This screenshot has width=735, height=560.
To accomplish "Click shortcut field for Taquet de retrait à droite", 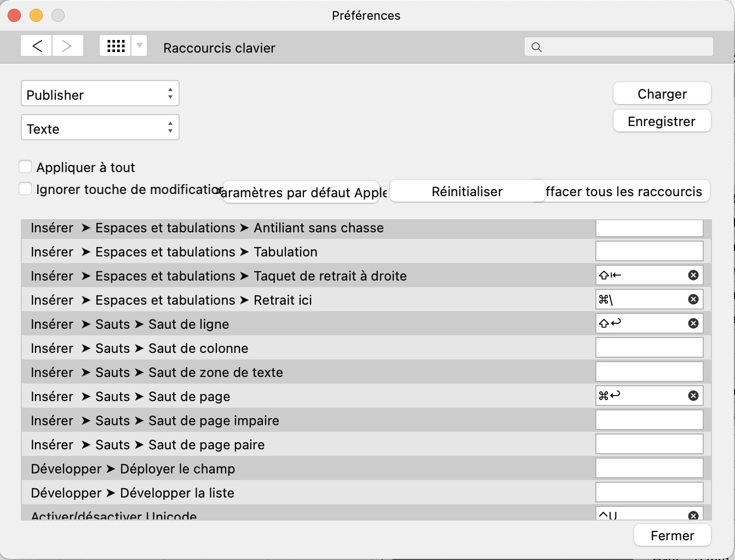I will (650, 275).
